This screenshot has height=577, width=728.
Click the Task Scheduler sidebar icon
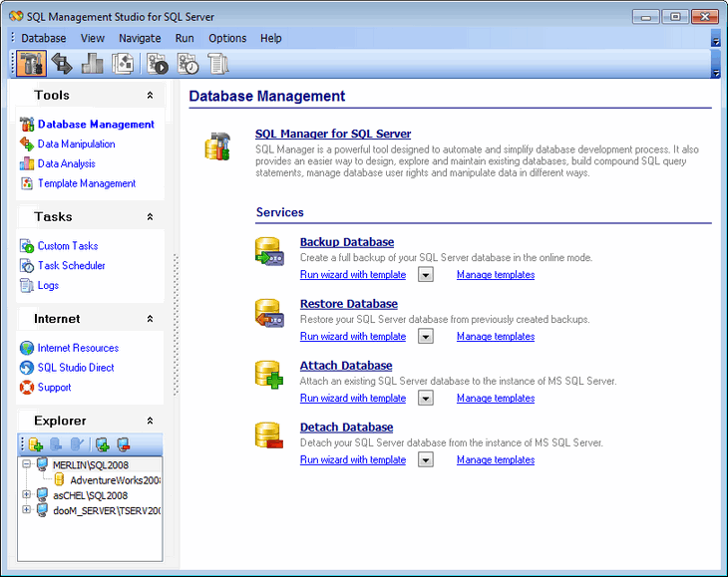click(x=27, y=265)
